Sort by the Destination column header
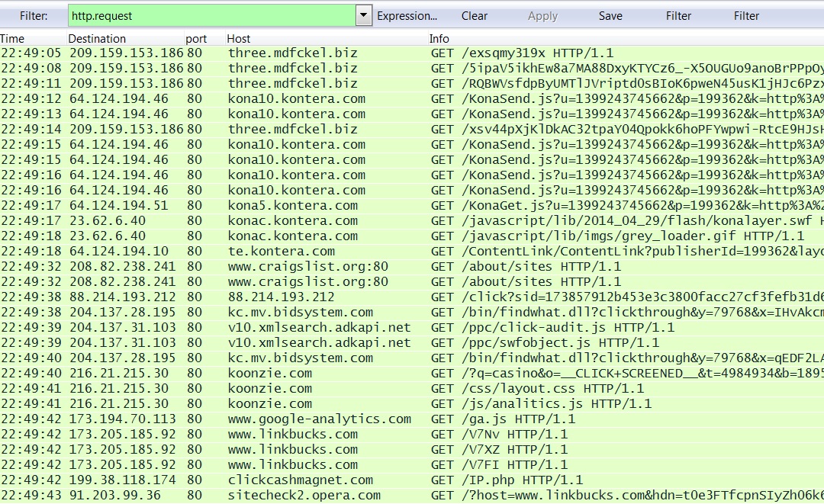824x504 pixels. (97, 39)
